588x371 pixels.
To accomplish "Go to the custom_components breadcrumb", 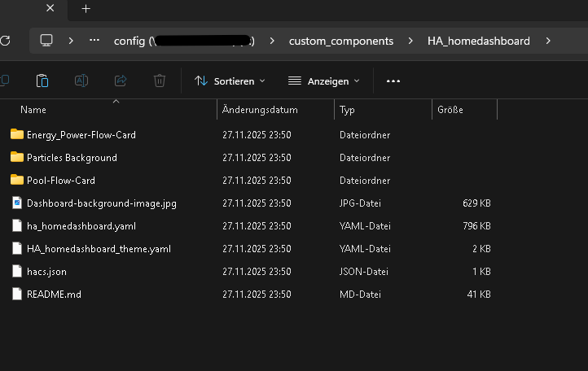I will pos(341,41).
